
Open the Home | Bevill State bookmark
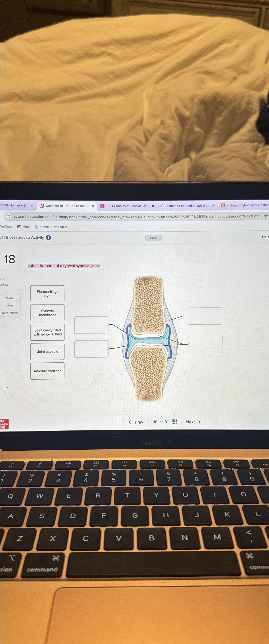click(52, 227)
